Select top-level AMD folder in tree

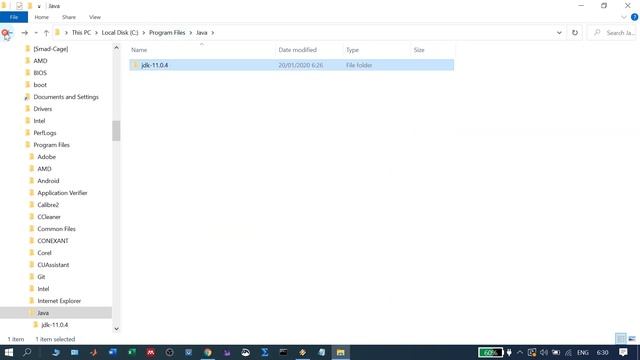40,61
